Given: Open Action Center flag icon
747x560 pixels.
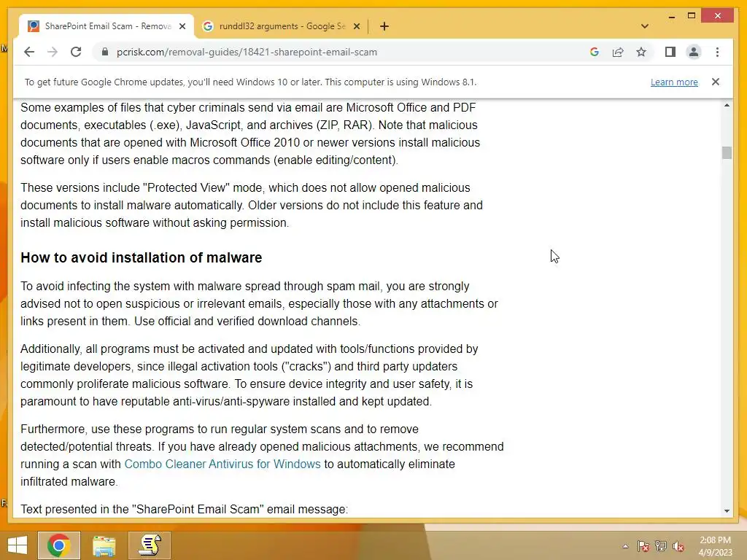Looking at the screenshot, I should pos(643,546).
